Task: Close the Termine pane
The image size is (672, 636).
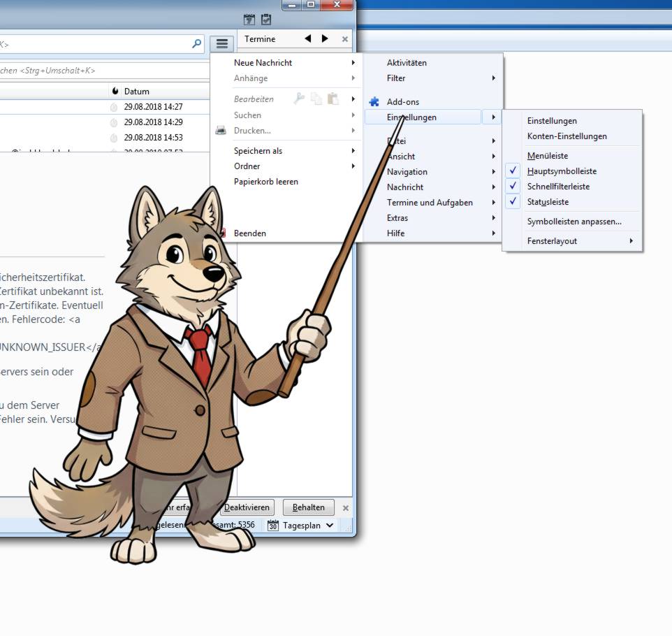Action: [345, 39]
